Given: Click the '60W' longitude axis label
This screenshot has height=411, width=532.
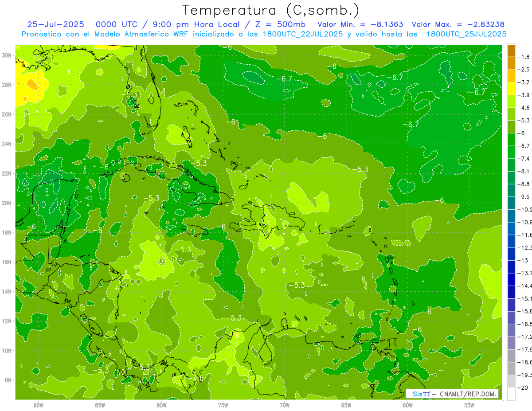Looking at the screenshot, I should tap(408, 405).
